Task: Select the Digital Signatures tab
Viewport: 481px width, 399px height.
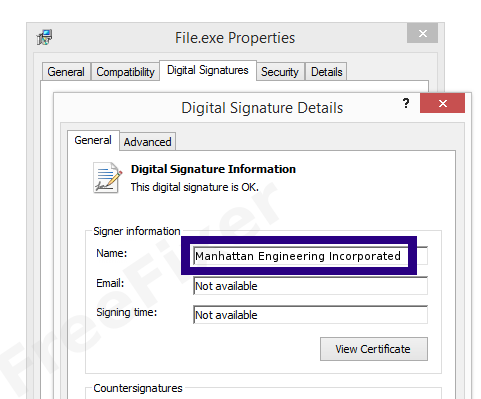Action: pyautogui.click(x=208, y=70)
